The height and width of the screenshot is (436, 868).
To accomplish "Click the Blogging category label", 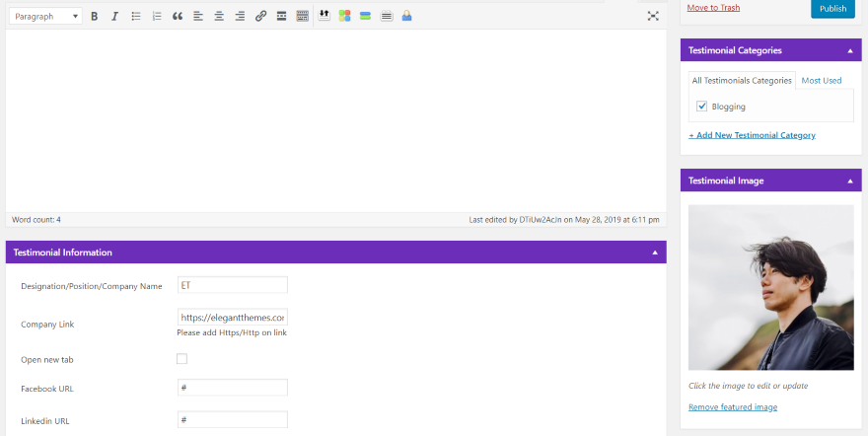I will pos(729,107).
